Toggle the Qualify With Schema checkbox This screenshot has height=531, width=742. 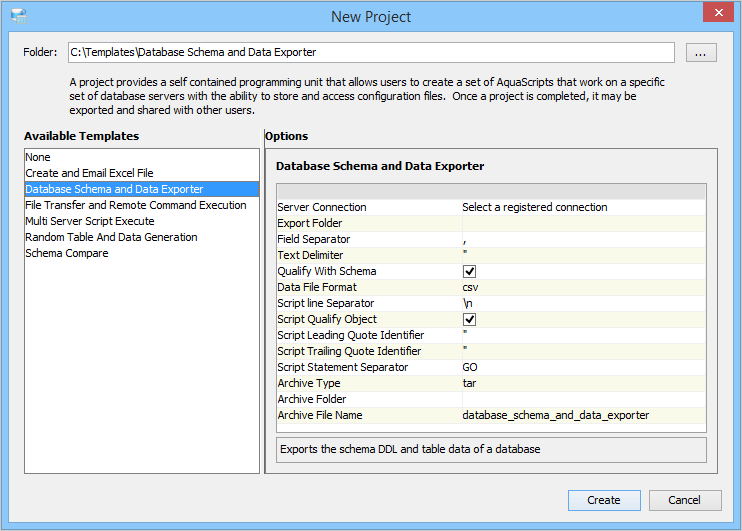point(469,271)
